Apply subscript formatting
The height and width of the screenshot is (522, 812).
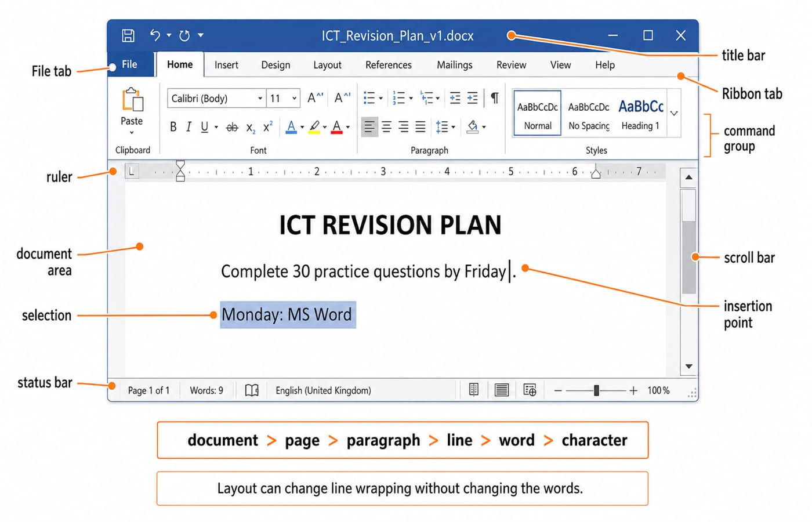tap(251, 128)
